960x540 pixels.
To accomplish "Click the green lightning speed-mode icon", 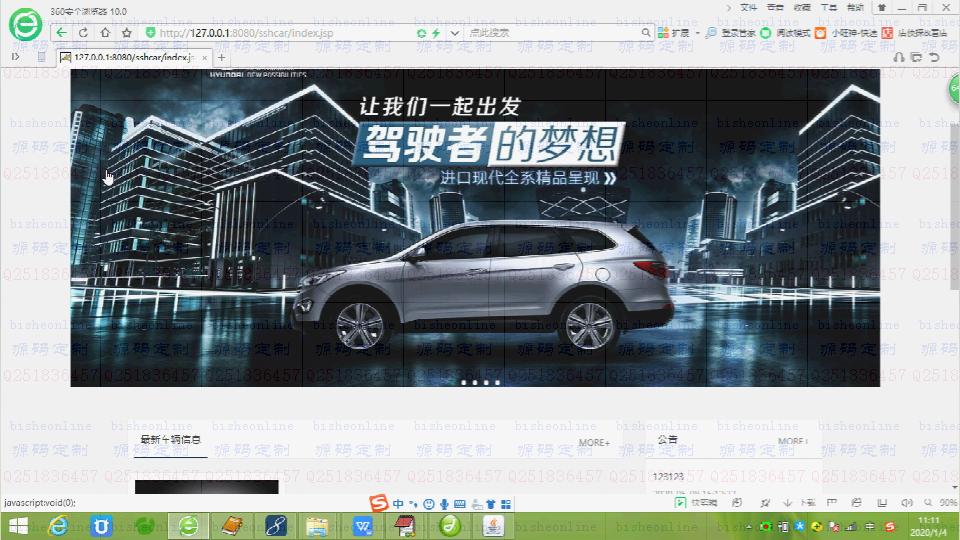I will pos(436,33).
